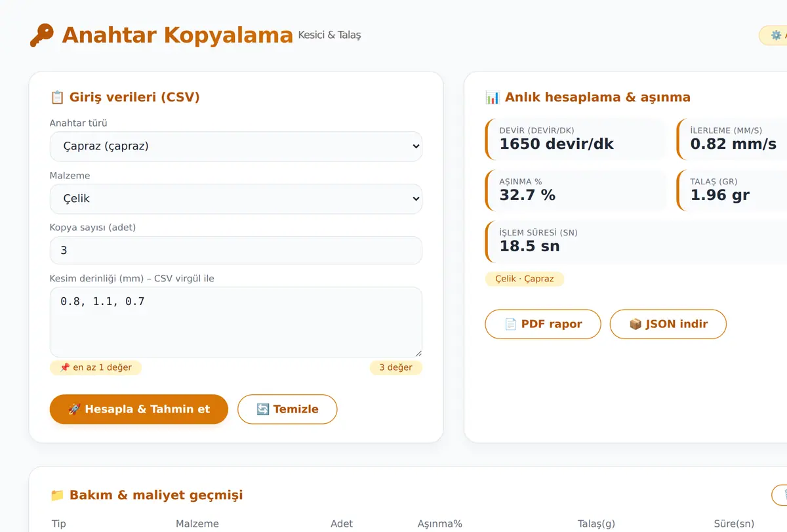Click the Süre(sn) column header

734,524
